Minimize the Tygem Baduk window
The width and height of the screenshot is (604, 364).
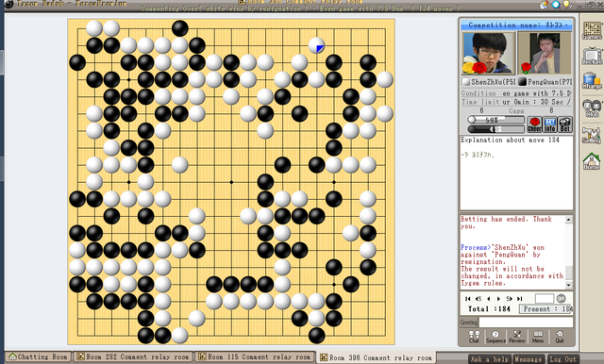pyautogui.click(x=581, y=5)
